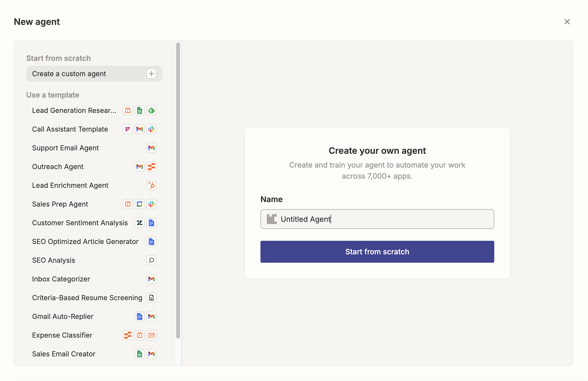Click the agent avatar icon in the Name field
The width and height of the screenshot is (588, 381).
click(272, 219)
